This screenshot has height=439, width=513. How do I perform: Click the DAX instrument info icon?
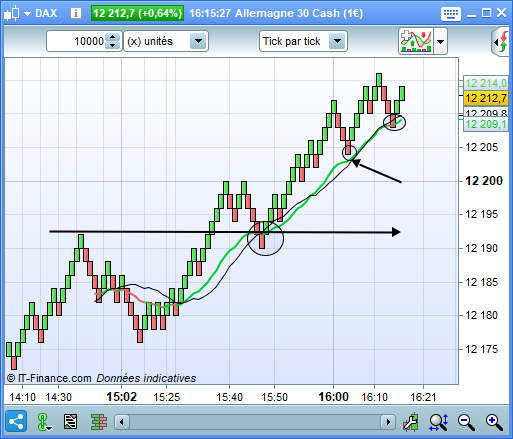tap(76, 13)
